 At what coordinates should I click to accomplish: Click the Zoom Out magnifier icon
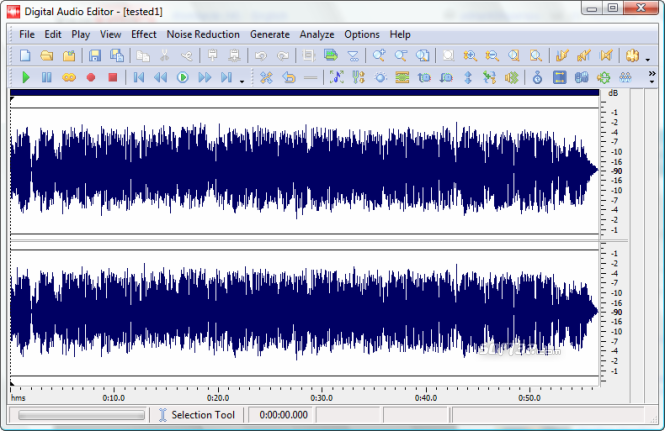[x=401, y=56]
